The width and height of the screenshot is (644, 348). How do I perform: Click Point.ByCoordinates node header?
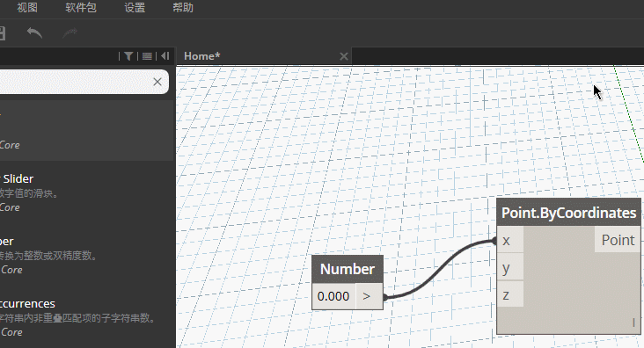(x=569, y=213)
